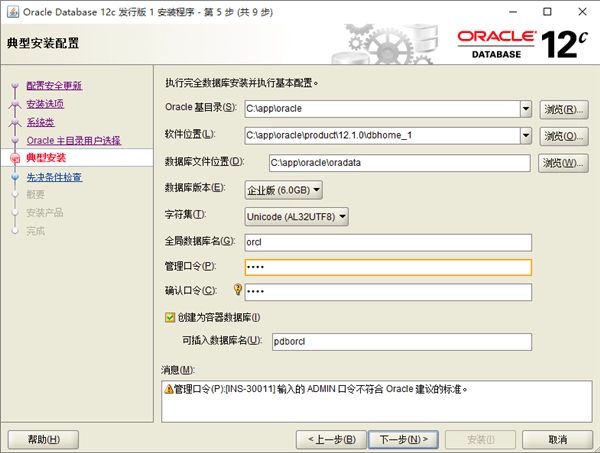Open the 数据库版本 企业版 dropdown
Screen dimensions: 600x453
[316, 188]
